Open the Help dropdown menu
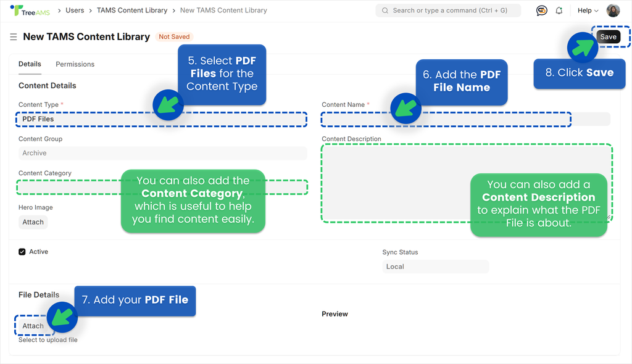The image size is (632, 364). click(588, 10)
